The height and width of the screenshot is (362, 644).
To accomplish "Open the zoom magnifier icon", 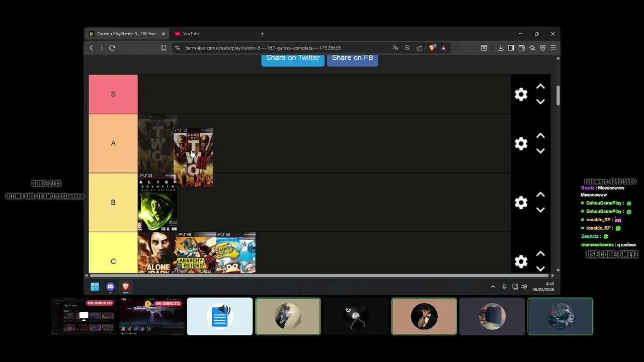I will [x=408, y=48].
